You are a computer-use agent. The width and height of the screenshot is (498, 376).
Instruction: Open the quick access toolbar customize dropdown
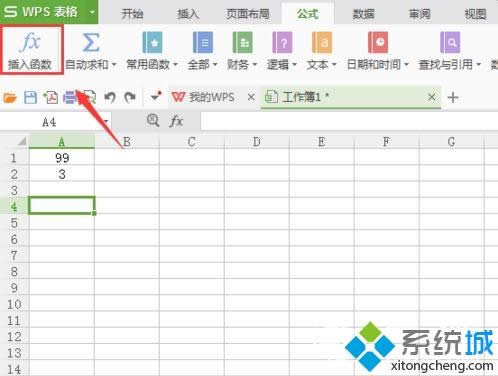tap(155, 97)
